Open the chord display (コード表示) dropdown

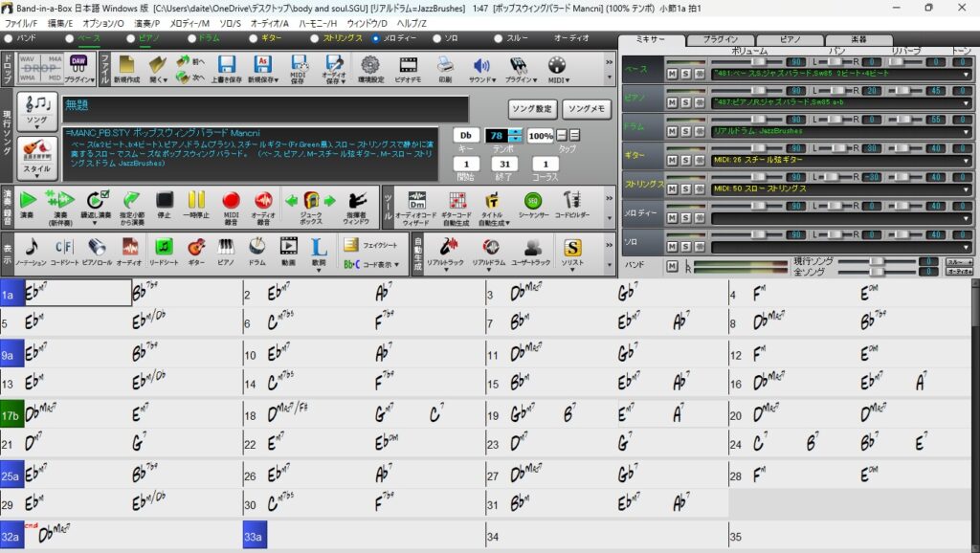(371, 264)
